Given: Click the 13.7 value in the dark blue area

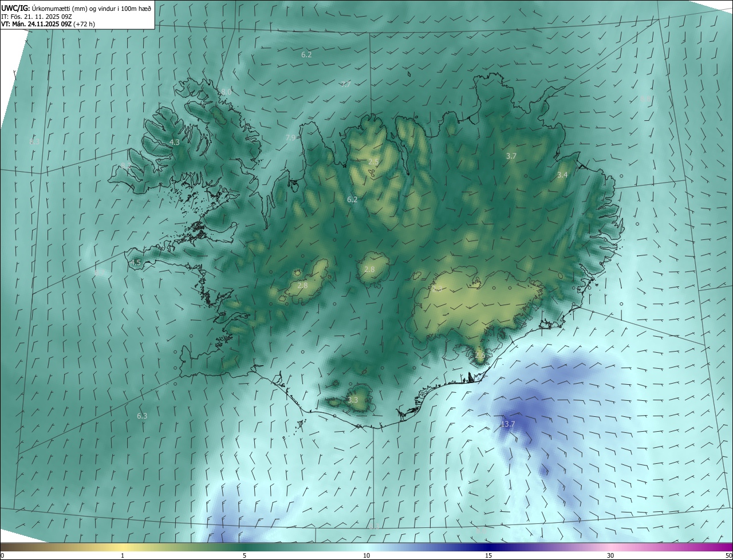Looking at the screenshot, I should coord(508,424).
